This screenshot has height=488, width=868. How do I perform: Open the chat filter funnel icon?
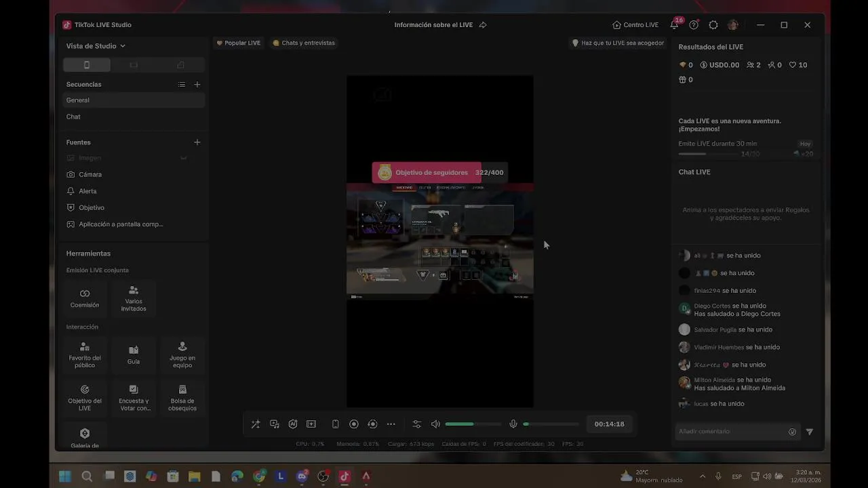coord(809,432)
